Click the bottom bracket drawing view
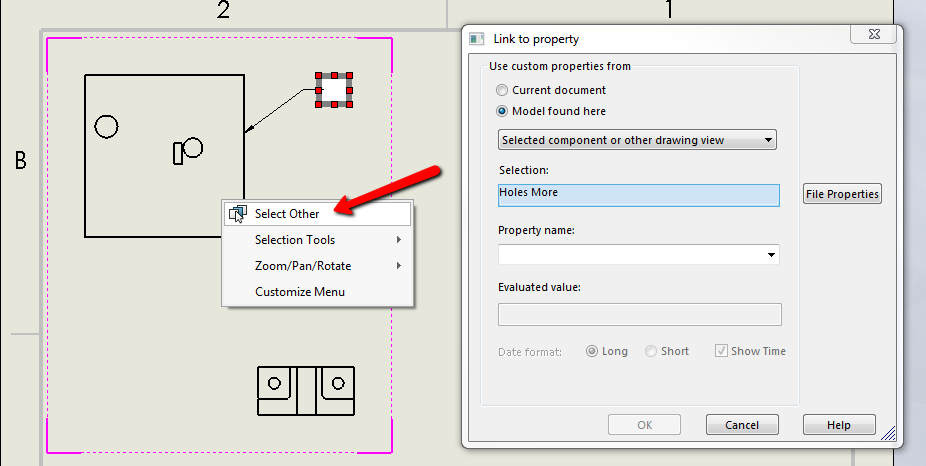 tap(306, 390)
